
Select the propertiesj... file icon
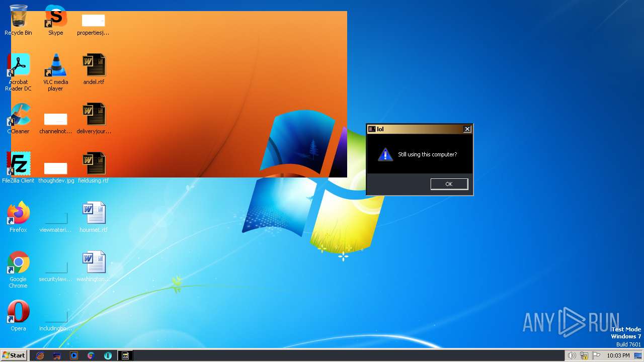(x=93, y=24)
